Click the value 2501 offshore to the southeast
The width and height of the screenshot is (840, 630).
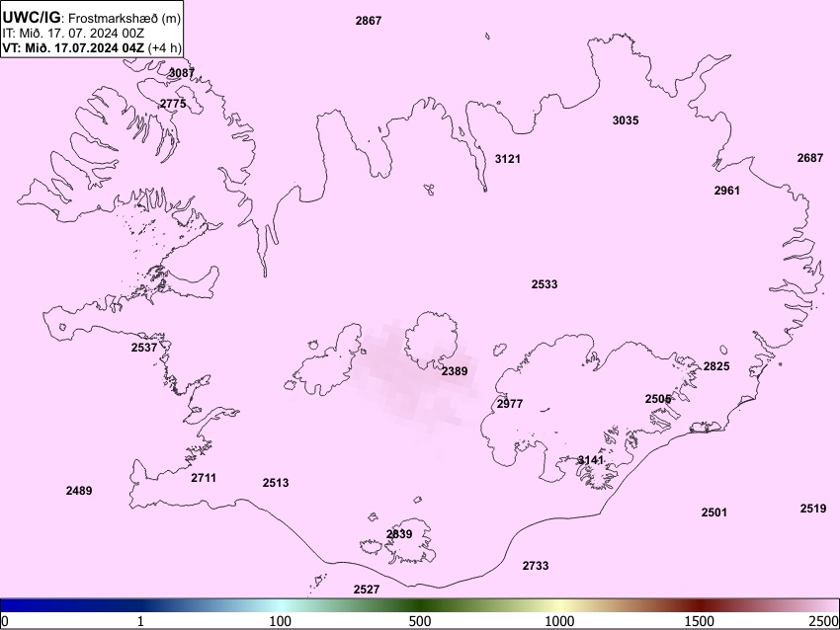click(x=714, y=512)
